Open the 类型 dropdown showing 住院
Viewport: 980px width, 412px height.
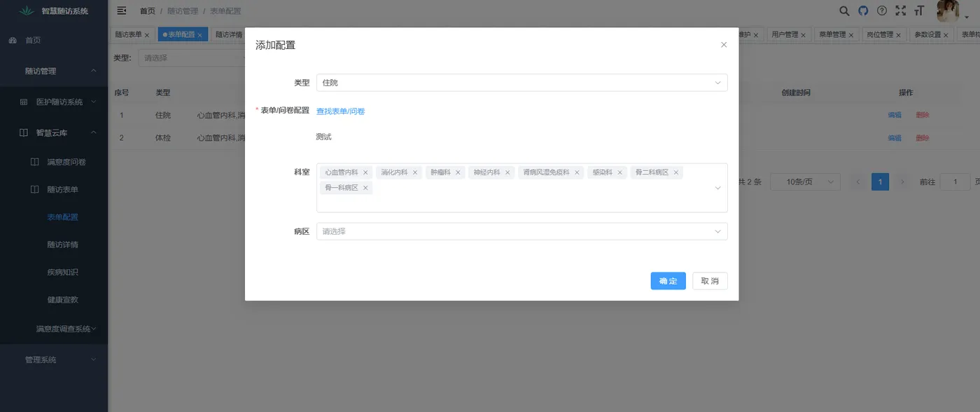[x=520, y=83]
